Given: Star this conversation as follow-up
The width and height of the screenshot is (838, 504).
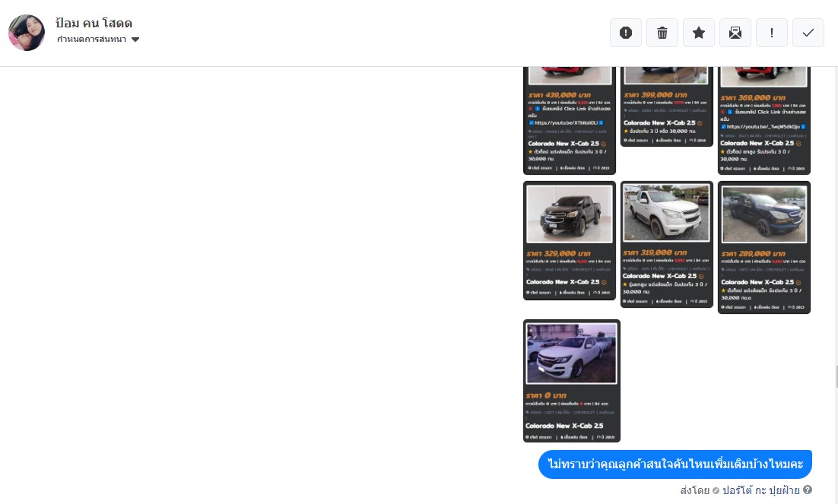Looking at the screenshot, I should pos(699,33).
